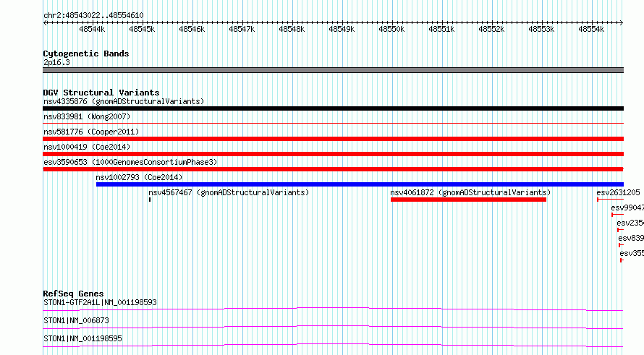Click the magenta STON1-GTF2A1L transcript line

click(333, 309)
